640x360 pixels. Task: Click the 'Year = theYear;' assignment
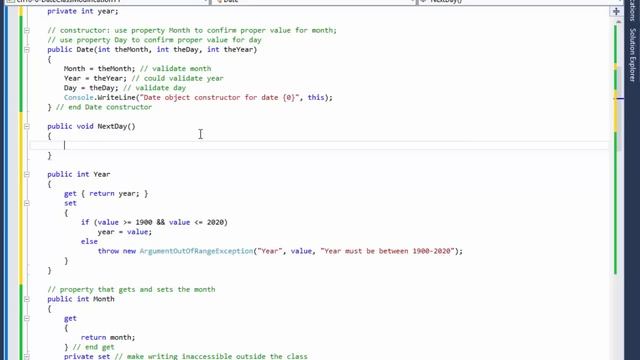point(95,78)
